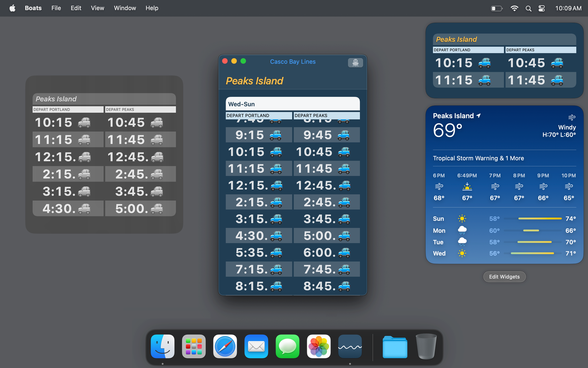Click 2:45 Peaks departure in main window
Image resolution: width=588 pixels, height=368 pixels.
coord(320,202)
